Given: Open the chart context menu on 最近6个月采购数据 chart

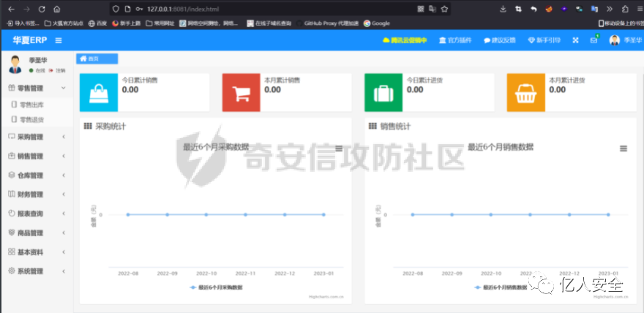Looking at the screenshot, I should pos(339,148).
